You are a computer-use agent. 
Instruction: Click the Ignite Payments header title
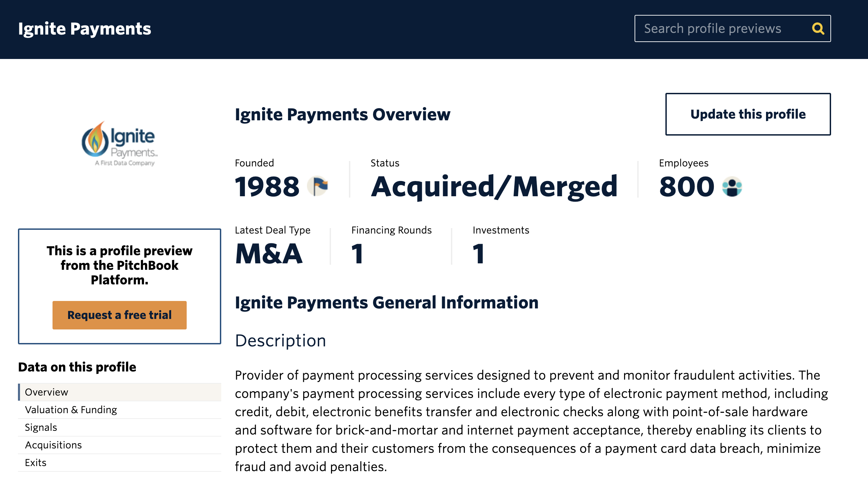pyautogui.click(x=85, y=29)
